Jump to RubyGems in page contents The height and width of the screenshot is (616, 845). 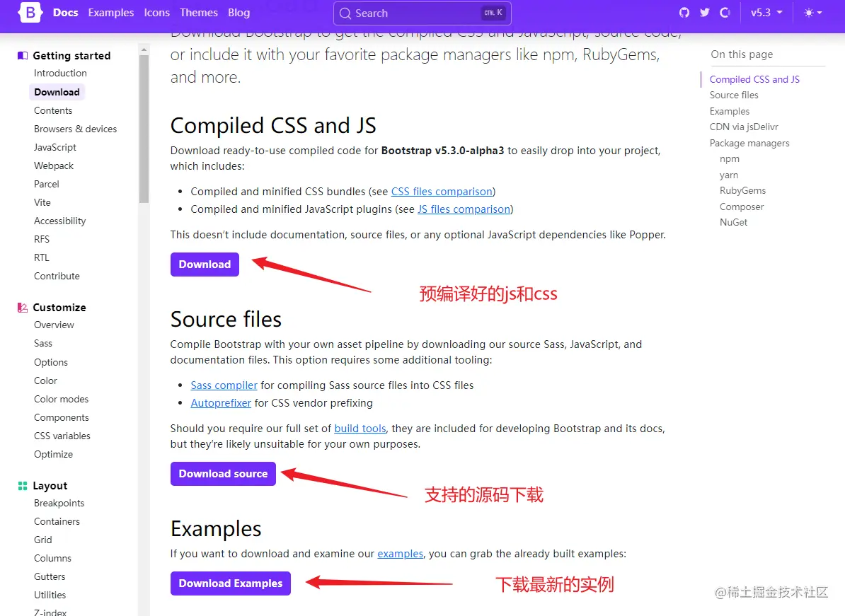point(742,191)
